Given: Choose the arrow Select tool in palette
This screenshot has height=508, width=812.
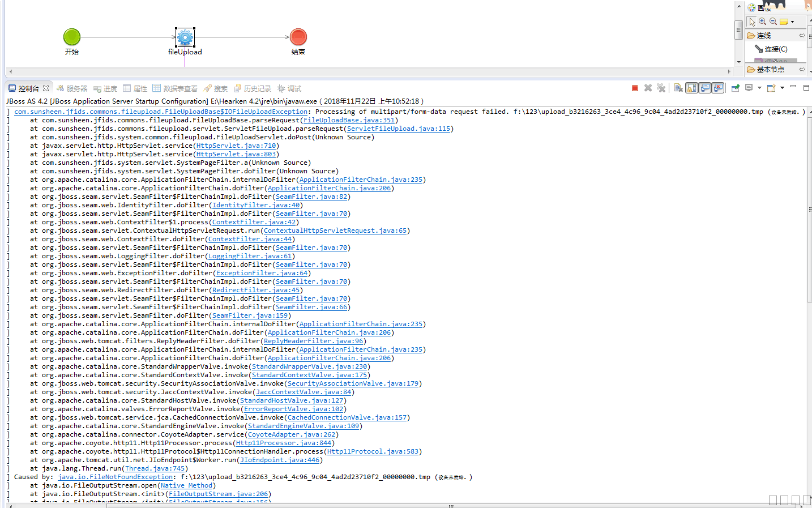Looking at the screenshot, I should (752, 22).
